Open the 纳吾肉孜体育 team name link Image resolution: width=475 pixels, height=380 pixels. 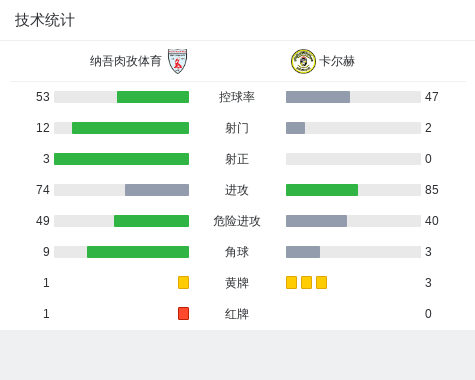coord(125,61)
